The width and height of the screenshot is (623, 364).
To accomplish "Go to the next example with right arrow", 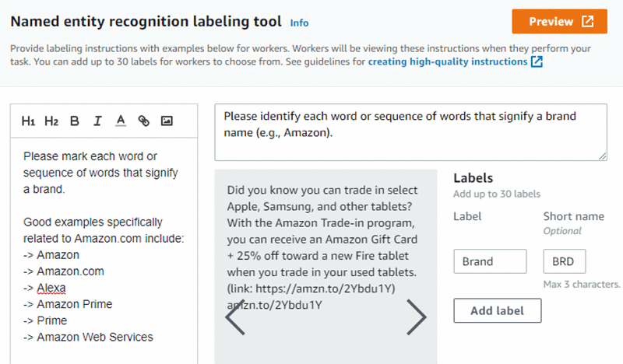I will [x=417, y=316].
